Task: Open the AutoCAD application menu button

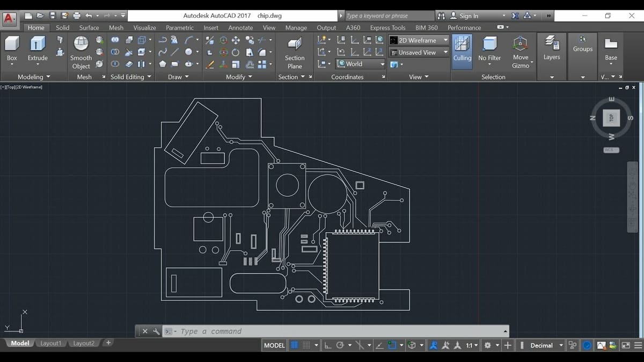Action: coord(9,19)
